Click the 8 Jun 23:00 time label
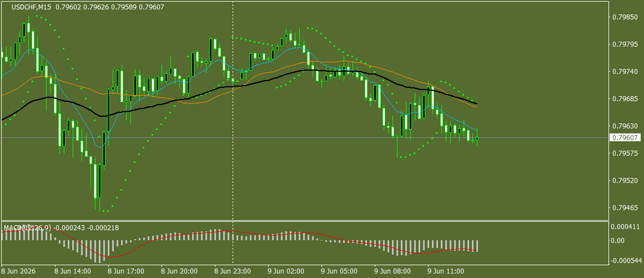Image resolution: width=644 pixels, height=278 pixels. click(x=233, y=271)
